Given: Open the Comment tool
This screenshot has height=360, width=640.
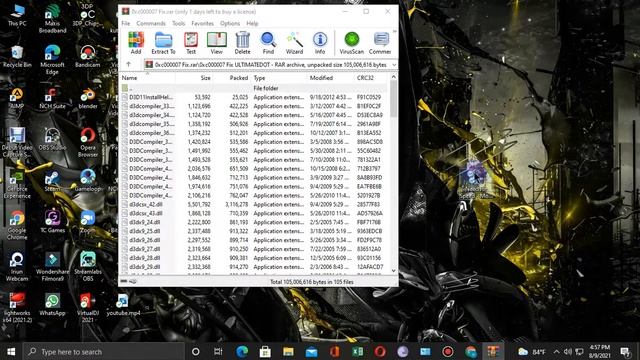Looking at the screenshot, I should [x=380, y=43].
